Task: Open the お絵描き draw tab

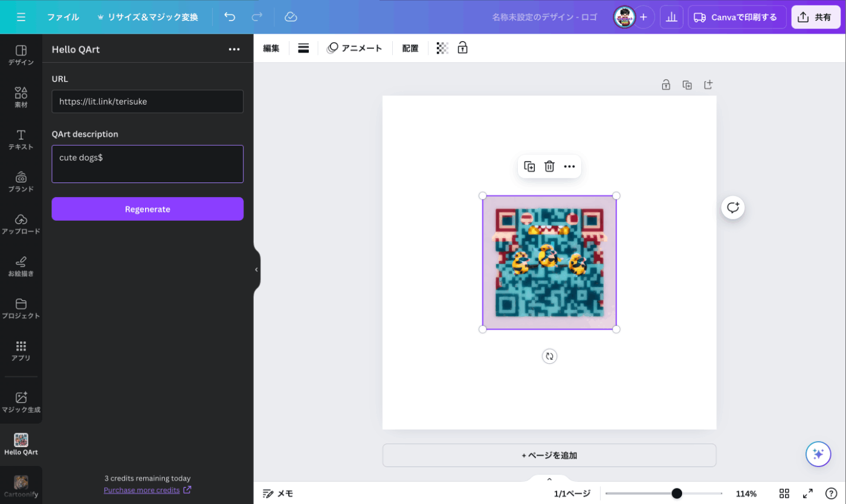Action: tap(21, 266)
